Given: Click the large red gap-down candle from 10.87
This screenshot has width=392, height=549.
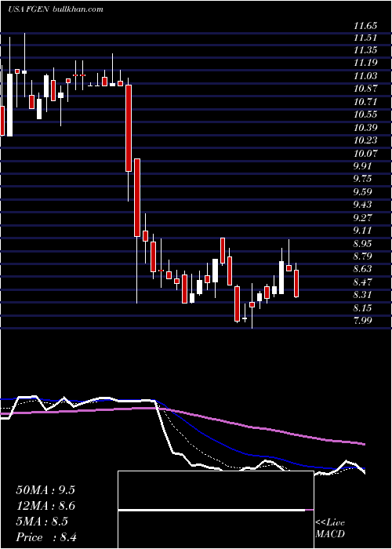Looking at the screenshot, I should click(x=129, y=128).
